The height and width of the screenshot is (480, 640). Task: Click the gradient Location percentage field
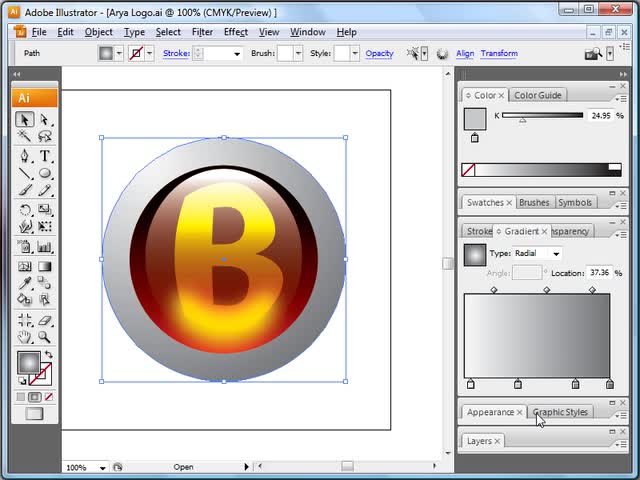click(x=599, y=272)
